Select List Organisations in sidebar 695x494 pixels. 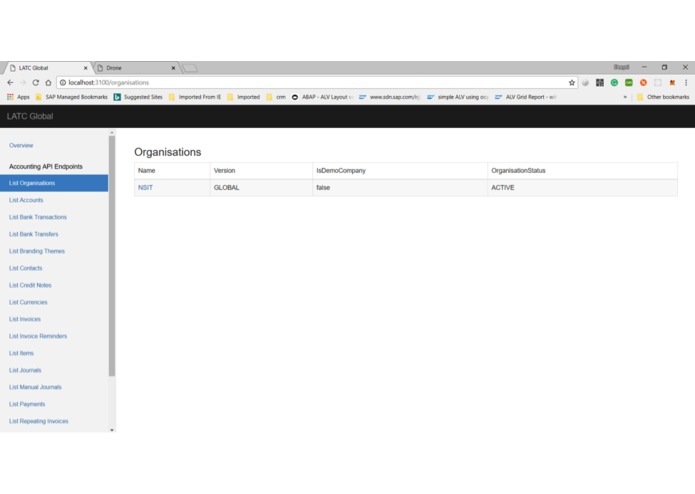(54, 183)
